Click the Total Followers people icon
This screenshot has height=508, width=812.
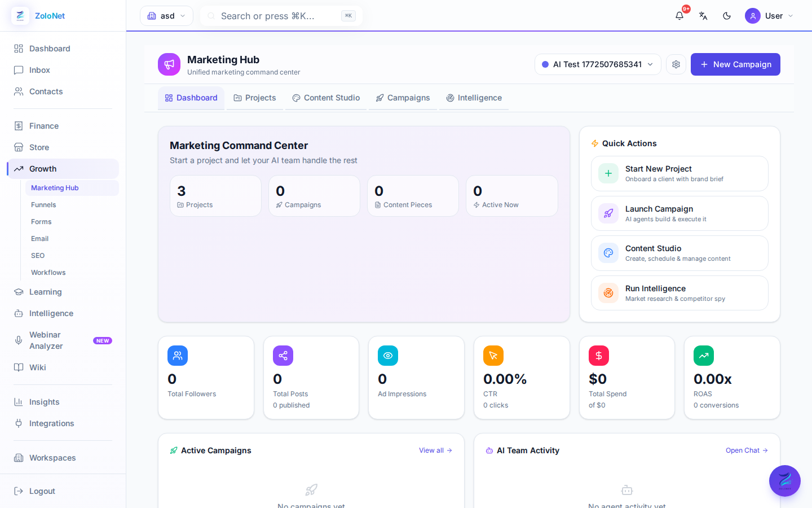(178, 356)
